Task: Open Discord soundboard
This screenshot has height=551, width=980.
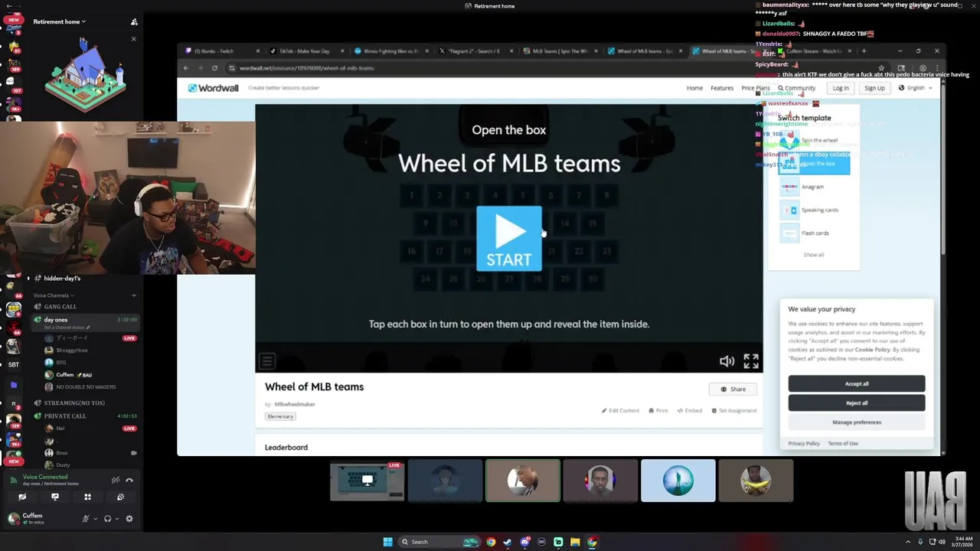Action: (120, 497)
